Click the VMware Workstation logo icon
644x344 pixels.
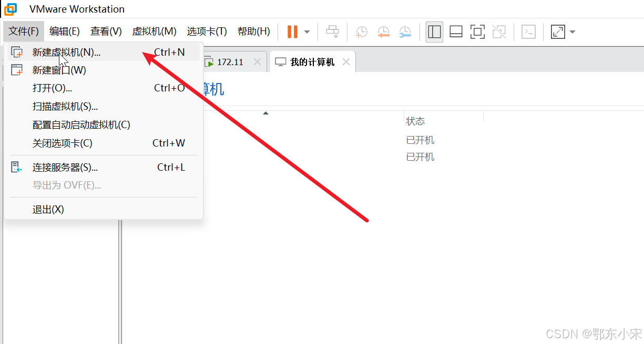(x=11, y=9)
